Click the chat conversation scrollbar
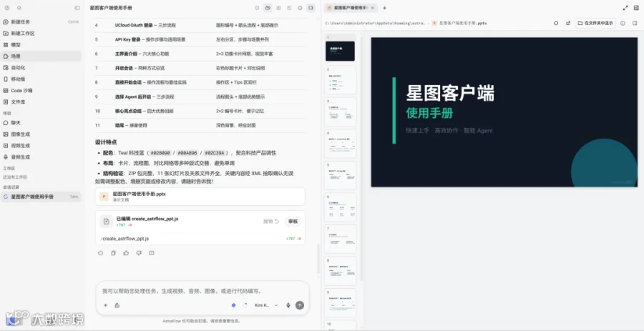The image size is (644, 331). (318, 260)
